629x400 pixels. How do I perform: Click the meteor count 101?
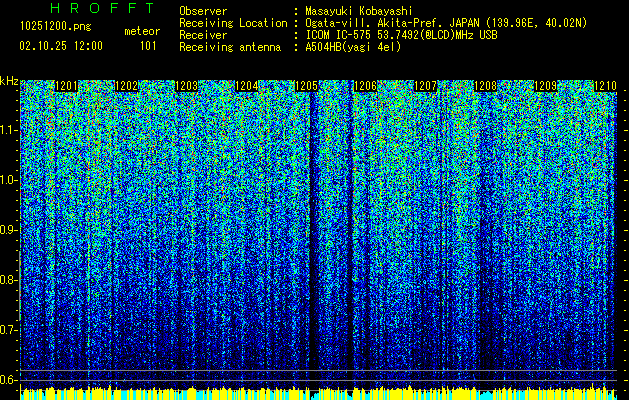148,46
